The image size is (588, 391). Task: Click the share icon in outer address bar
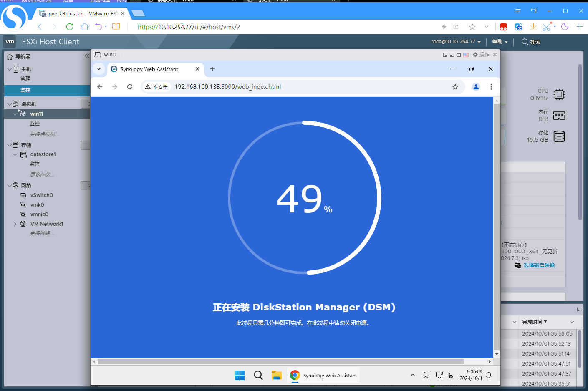coord(456,27)
